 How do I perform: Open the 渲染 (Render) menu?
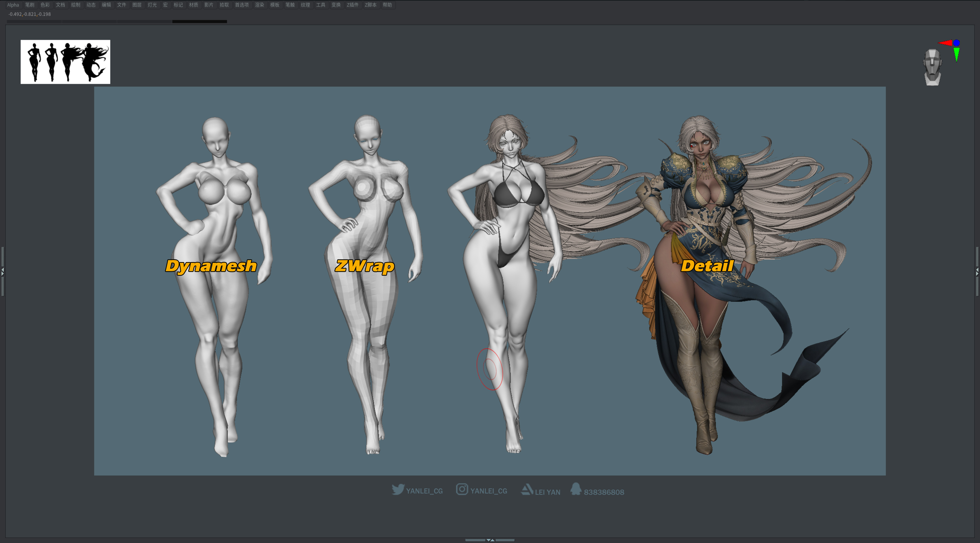pyautogui.click(x=259, y=5)
